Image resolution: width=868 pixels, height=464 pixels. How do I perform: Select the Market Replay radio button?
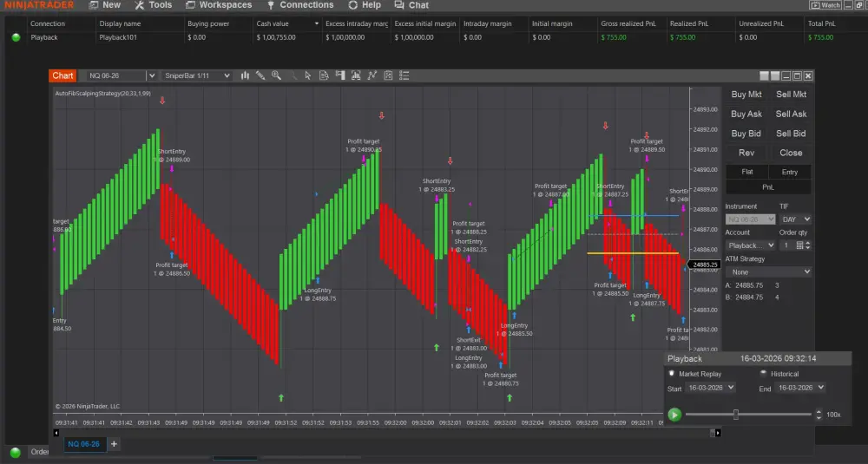672,373
